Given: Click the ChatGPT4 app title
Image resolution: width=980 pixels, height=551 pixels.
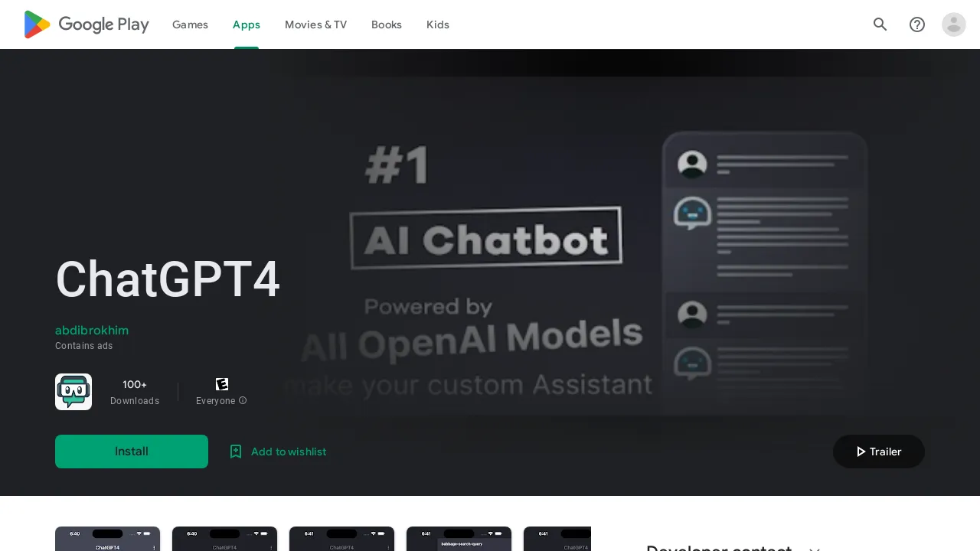Looking at the screenshot, I should (x=168, y=279).
